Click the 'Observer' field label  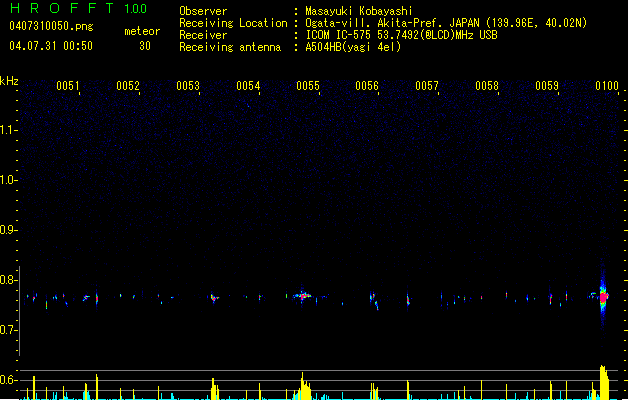(x=203, y=11)
